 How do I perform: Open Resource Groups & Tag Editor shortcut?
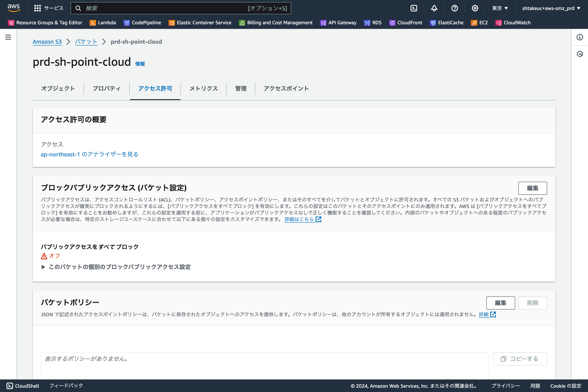coord(45,23)
